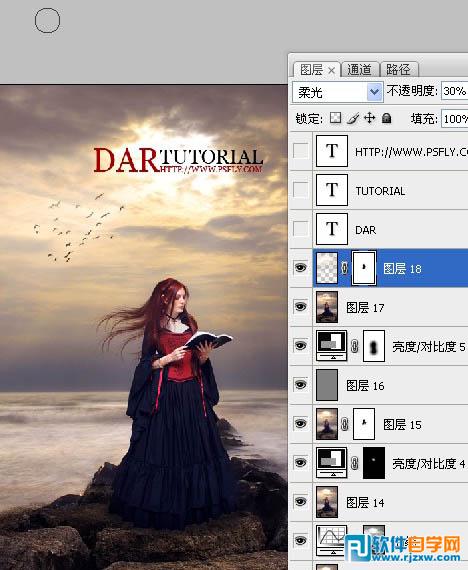Select 亮度/对比度 5 mask thumbnail

point(374,346)
